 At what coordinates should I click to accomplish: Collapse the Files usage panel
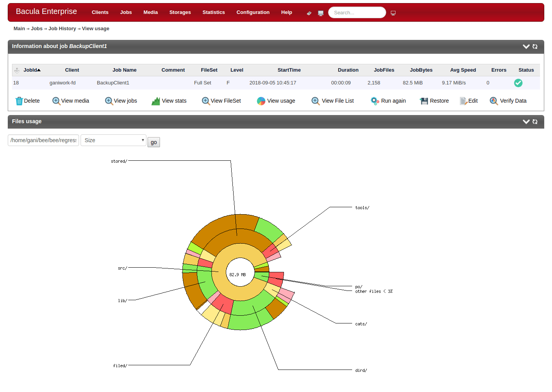(x=526, y=122)
